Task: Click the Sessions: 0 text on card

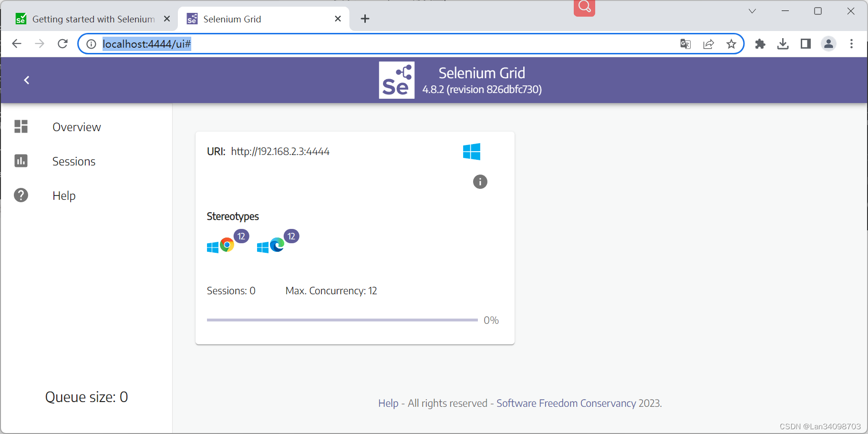Action: coord(231,291)
